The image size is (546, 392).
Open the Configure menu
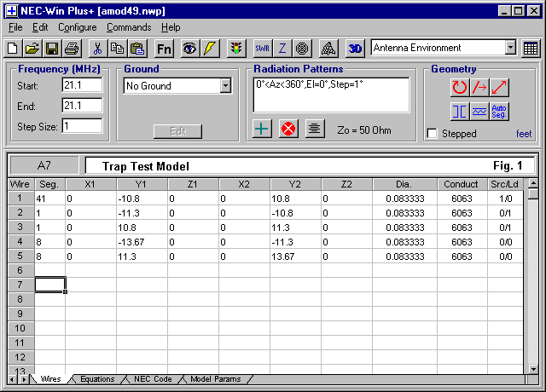77,27
